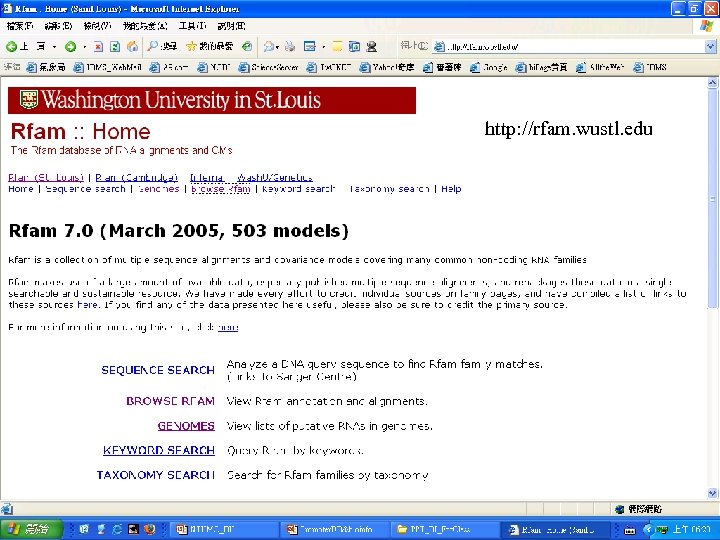Viewport: 720px width, 540px height.
Task: Click Taxonomy search in navigation bar
Action: 389,189
